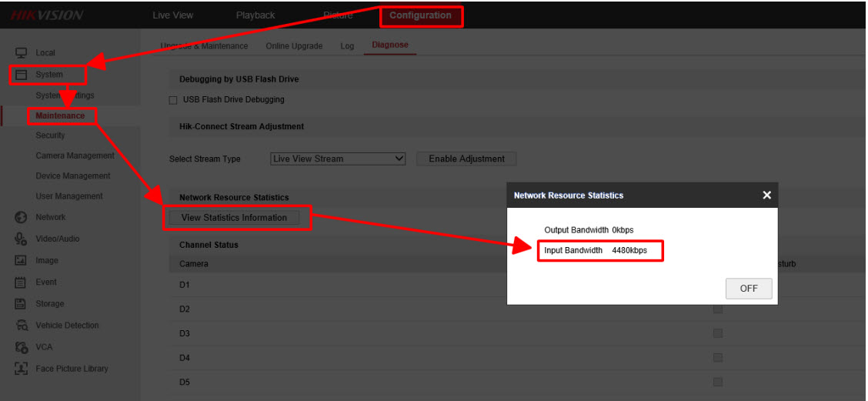Click the Face Picture Library icon
This screenshot has width=868, height=401.
pos(22,369)
